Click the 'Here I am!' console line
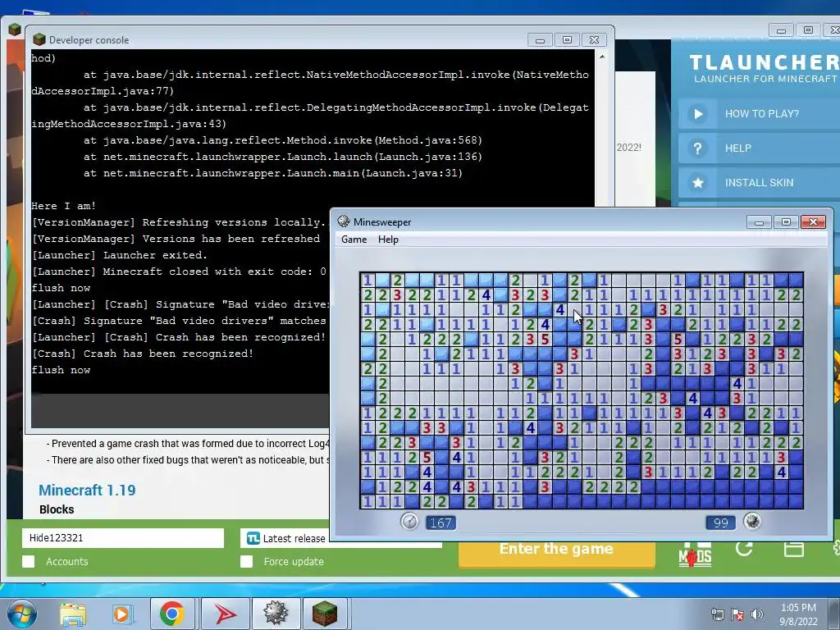The image size is (840, 630). coord(64,206)
